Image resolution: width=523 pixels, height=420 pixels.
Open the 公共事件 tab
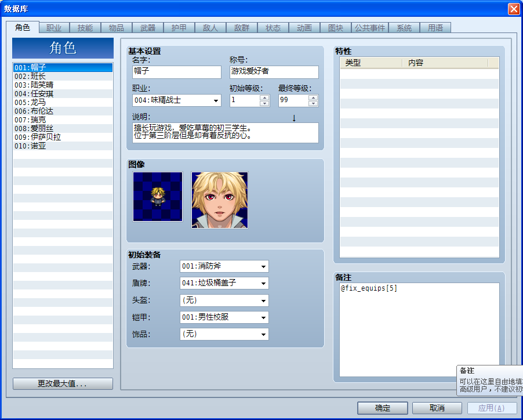[x=370, y=28]
